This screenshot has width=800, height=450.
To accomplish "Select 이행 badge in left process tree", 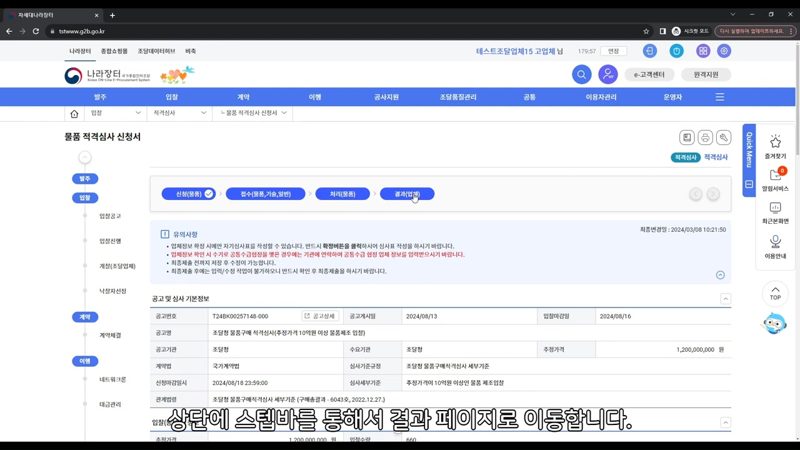I will [x=85, y=361].
